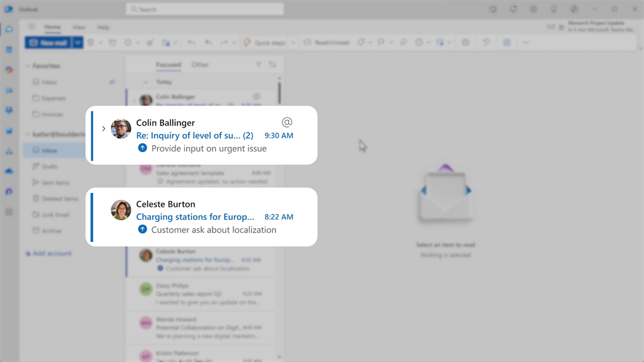The height and width of the screenshot is (362, 644).
Task: Open the dropdown arrow next to Report shield
Action: [x=138, y=43]
